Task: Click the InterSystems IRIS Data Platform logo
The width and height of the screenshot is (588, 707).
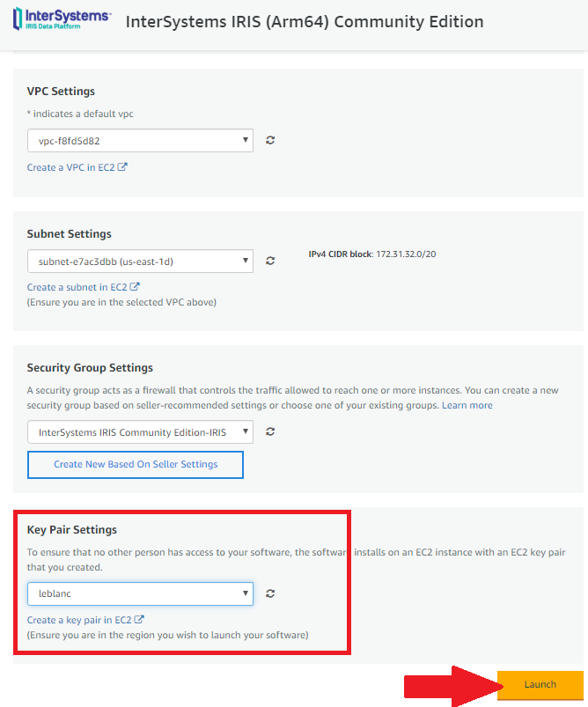Action: tap(62, 19)
